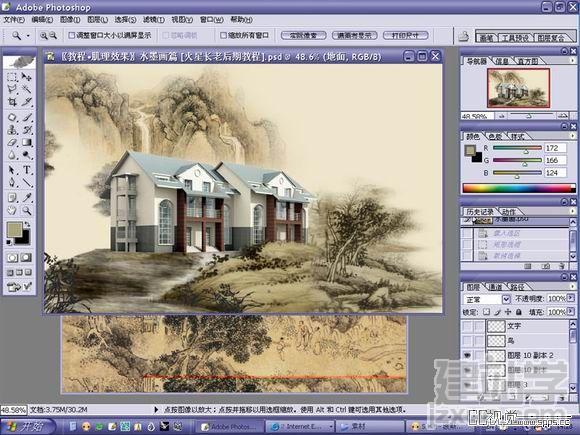Click the 实际像素 actual pixels button
The image size is (580, 435).
point(303,36)
